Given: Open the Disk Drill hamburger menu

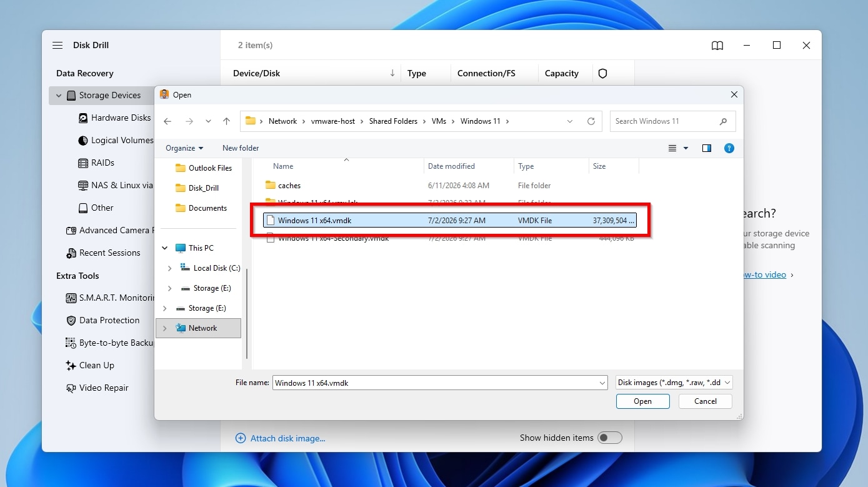Looking at the screenshot, I should click(x=57, y=45).
